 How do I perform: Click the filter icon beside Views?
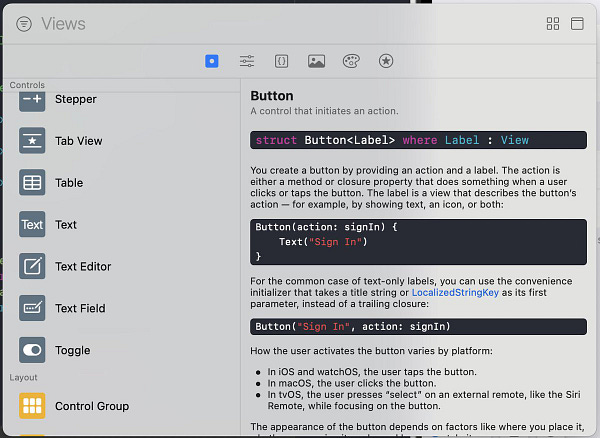24,24
